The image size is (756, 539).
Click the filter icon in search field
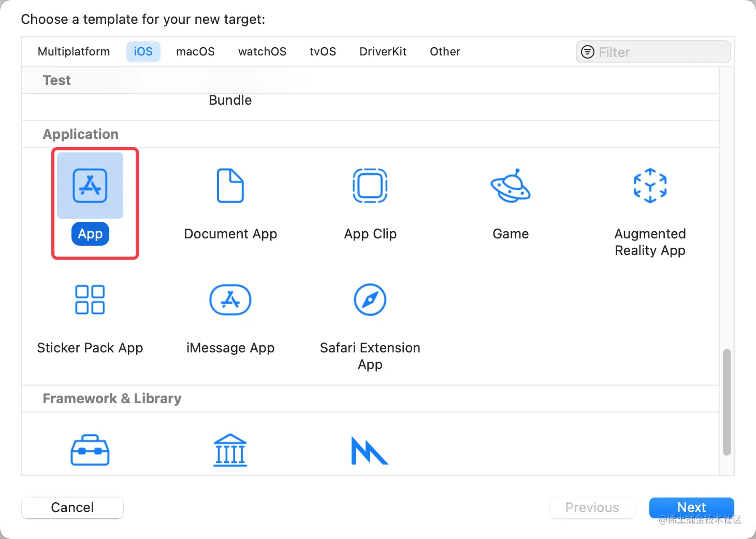[588, 52]
